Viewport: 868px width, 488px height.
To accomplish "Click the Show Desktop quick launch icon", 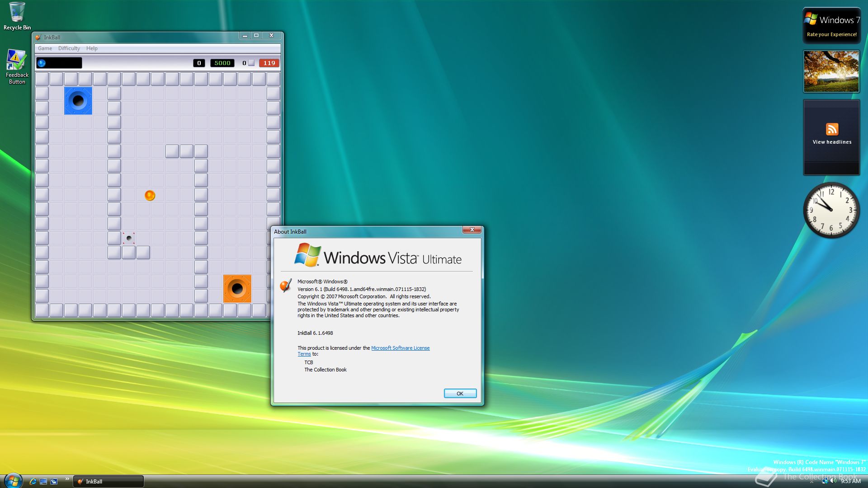I will (43, 481).
